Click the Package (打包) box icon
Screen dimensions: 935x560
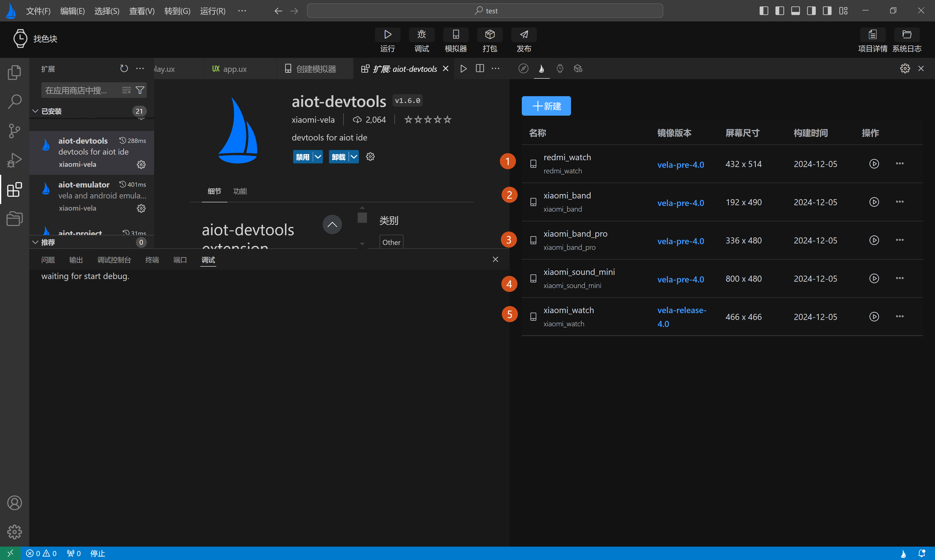489,35
